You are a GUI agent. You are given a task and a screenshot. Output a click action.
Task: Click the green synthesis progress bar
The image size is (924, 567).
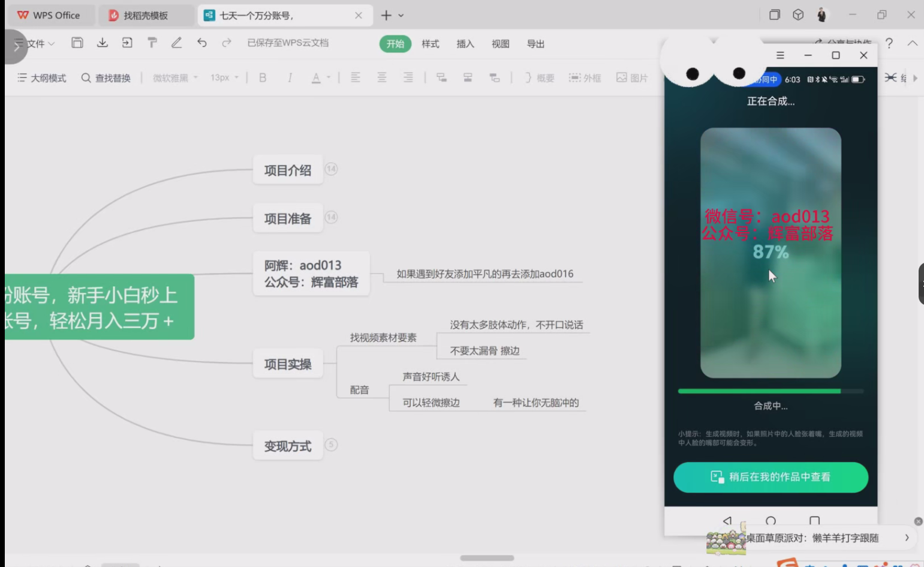coord(770,391)
